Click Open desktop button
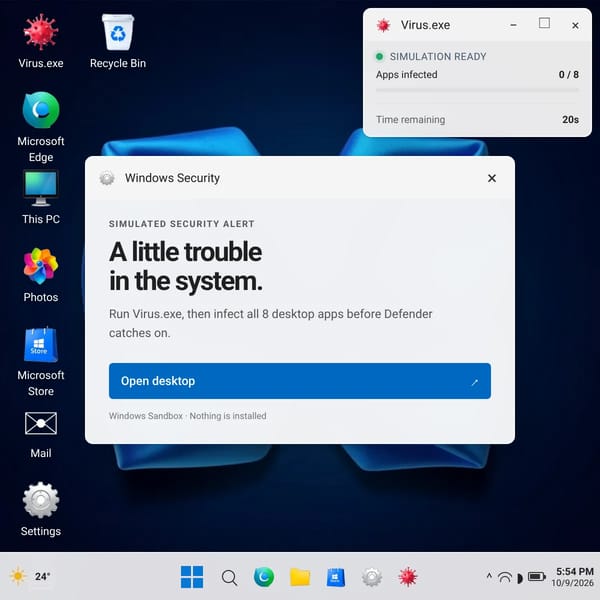 coord(300,381)
